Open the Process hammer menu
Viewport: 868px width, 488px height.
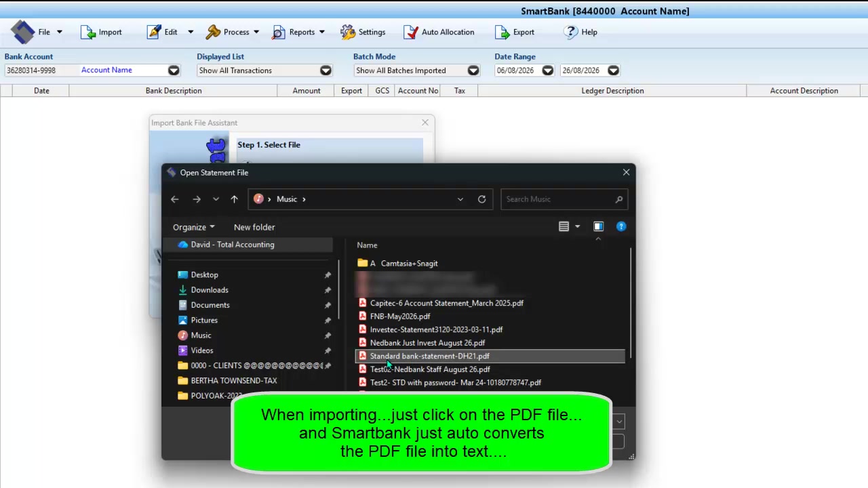coord(233,32)
